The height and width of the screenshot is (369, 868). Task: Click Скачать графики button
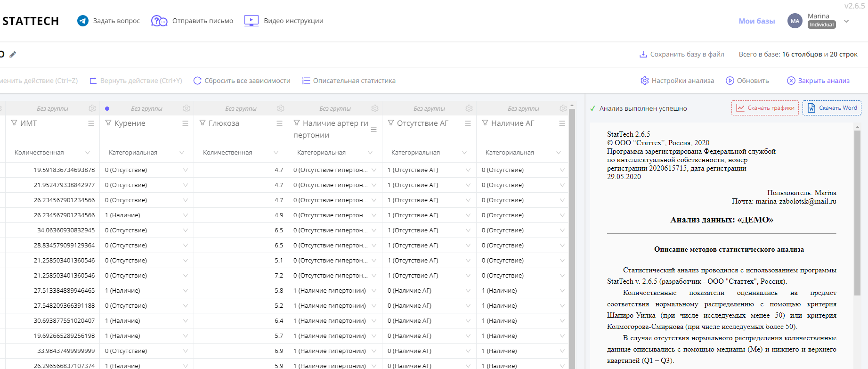765,108
